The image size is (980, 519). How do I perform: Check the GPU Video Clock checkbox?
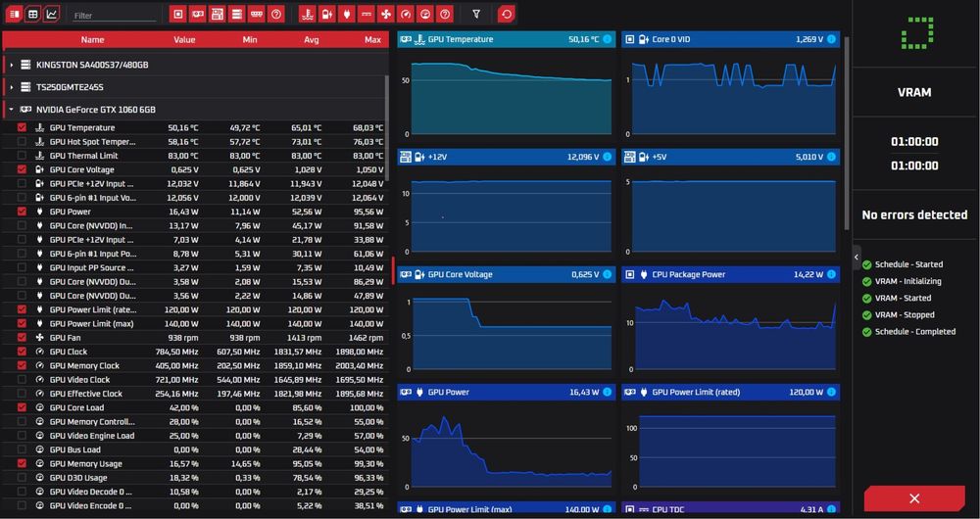(22, 380)
